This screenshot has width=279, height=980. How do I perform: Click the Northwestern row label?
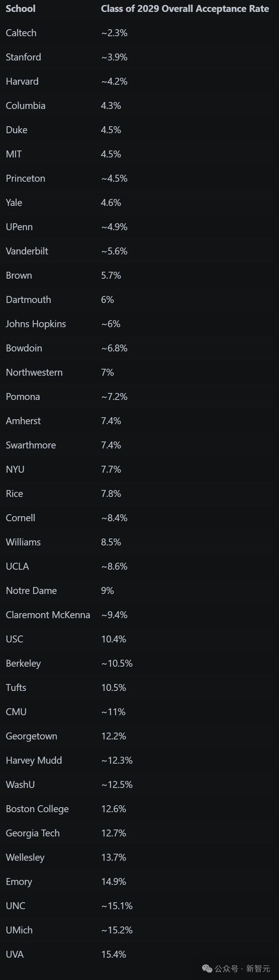coord(34,372)
